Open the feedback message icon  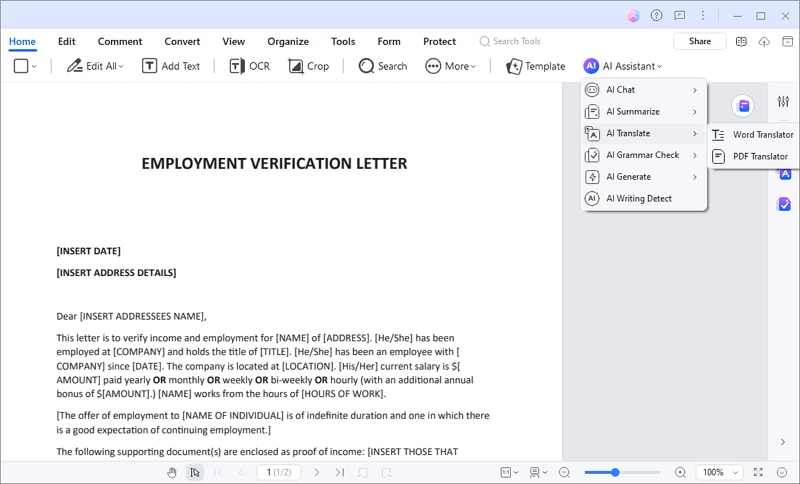pyautogui.click(x=680, y=16)
